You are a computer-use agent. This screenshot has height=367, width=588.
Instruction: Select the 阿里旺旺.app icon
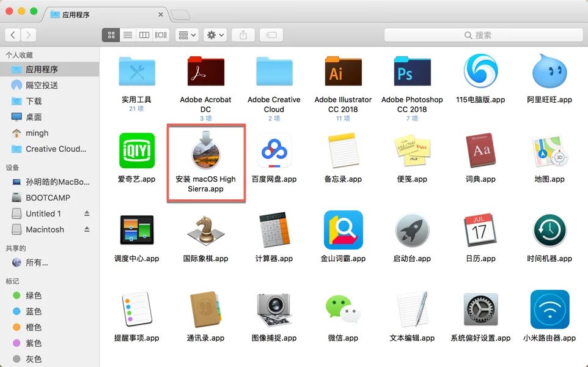pos(549,70)
